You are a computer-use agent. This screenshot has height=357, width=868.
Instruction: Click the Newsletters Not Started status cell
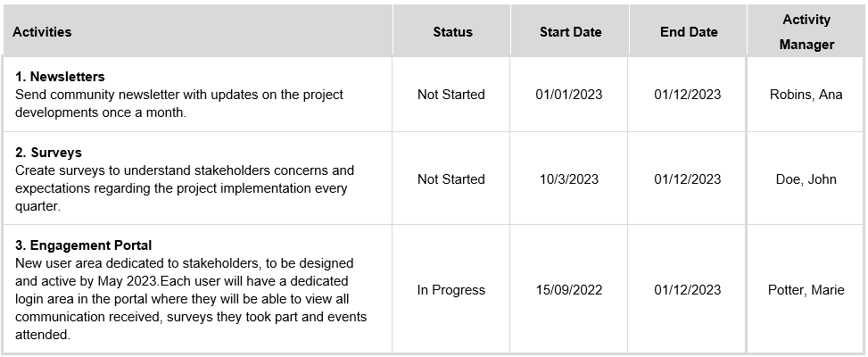point(451,95)
